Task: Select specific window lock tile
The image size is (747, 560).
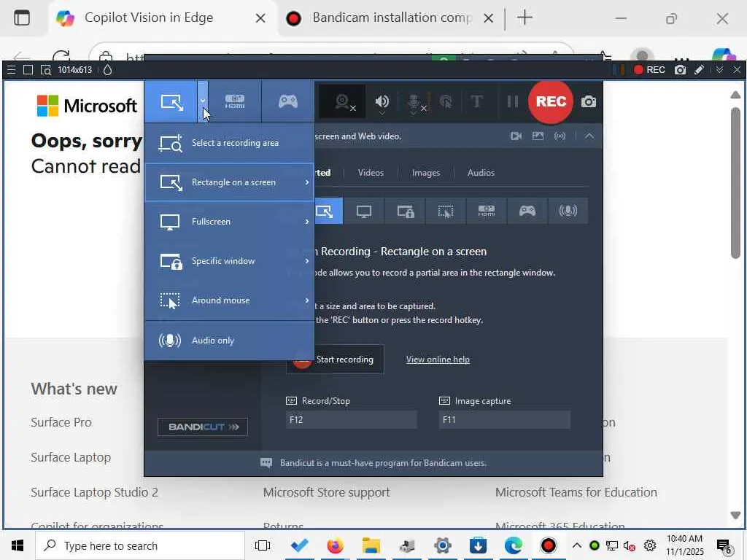Action: [x=406, y=211]
